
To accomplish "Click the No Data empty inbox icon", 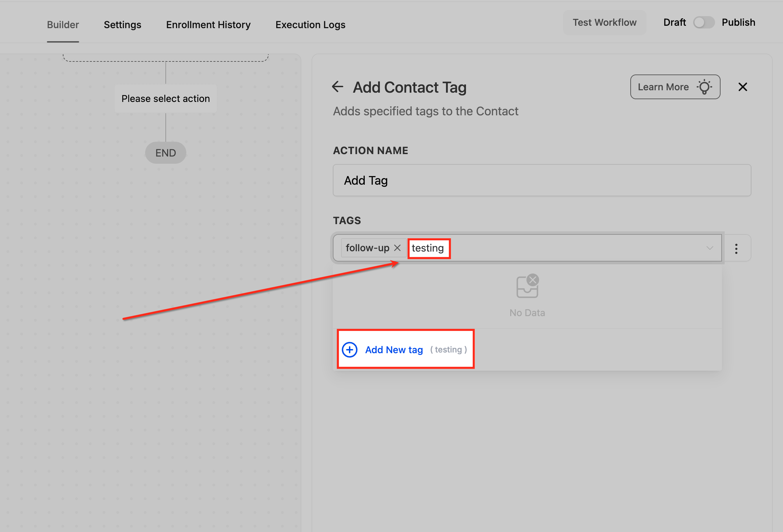I will click(527, 286).
